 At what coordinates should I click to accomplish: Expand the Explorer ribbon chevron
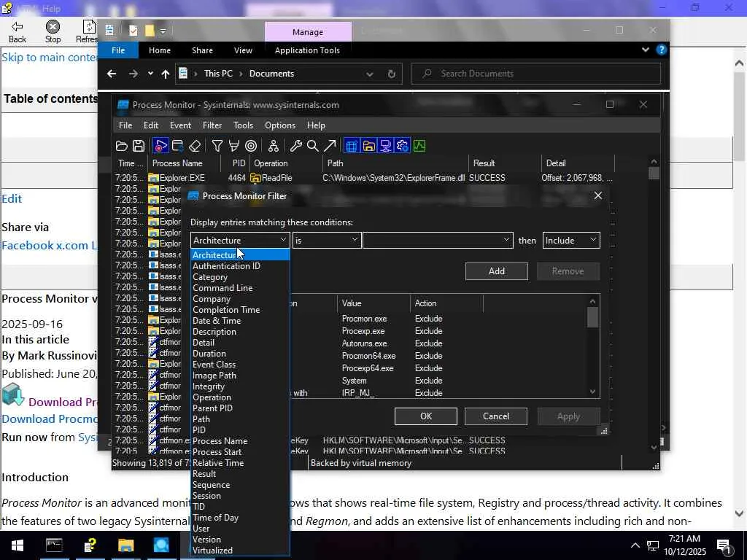[x=645, y=50]
